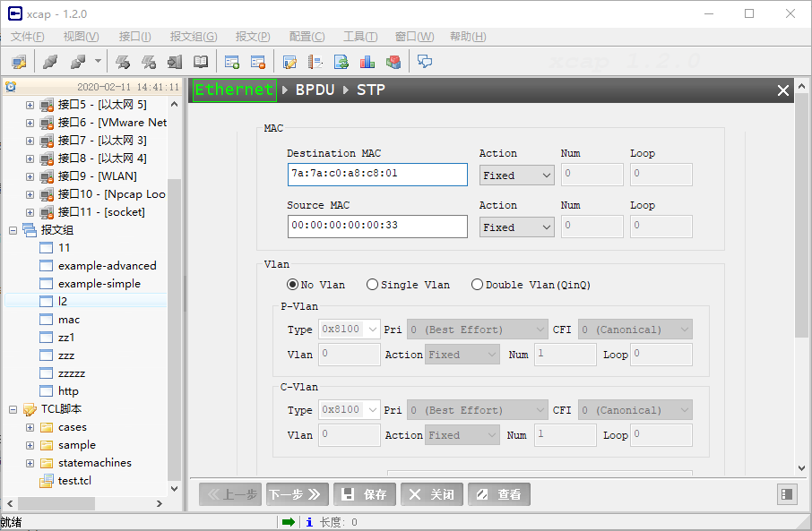Screen dimensions: 812x531
Task: Click the connect plug toolbar icon
Action: coord(50,62)
